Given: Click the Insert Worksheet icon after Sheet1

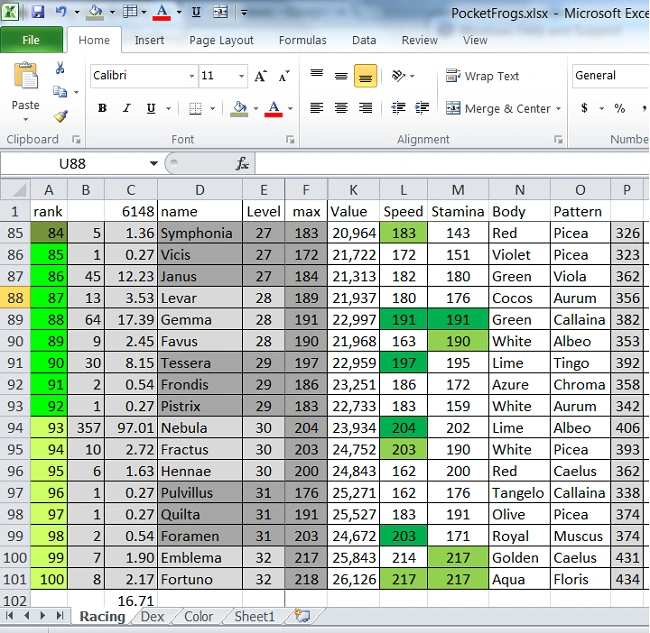Looking at the screenshot, I should 302,616.
